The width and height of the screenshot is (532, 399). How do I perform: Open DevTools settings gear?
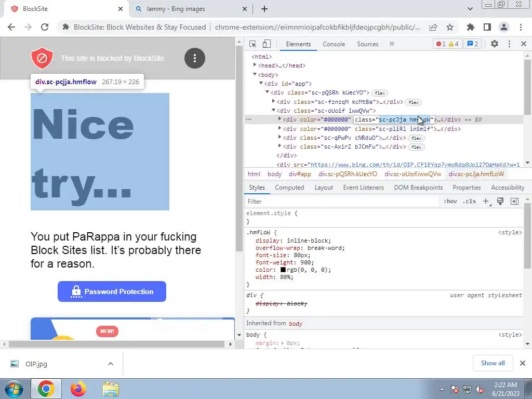495,44
